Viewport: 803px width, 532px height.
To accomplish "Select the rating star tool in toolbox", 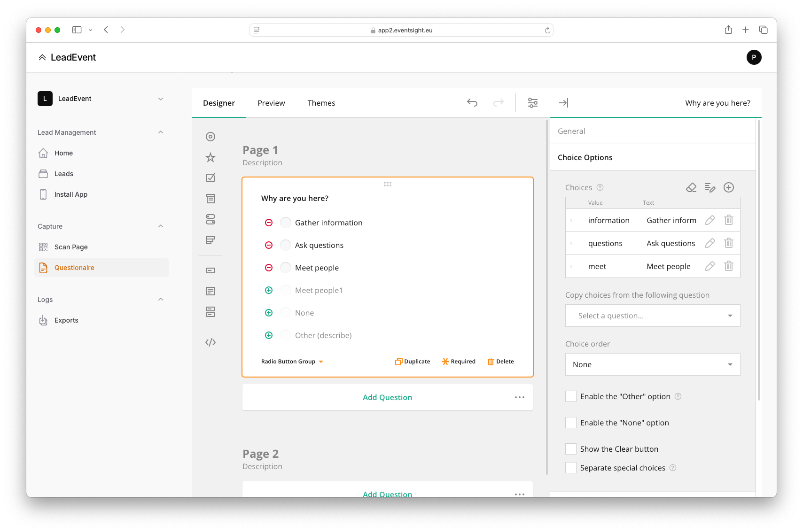I will (210, 157).
